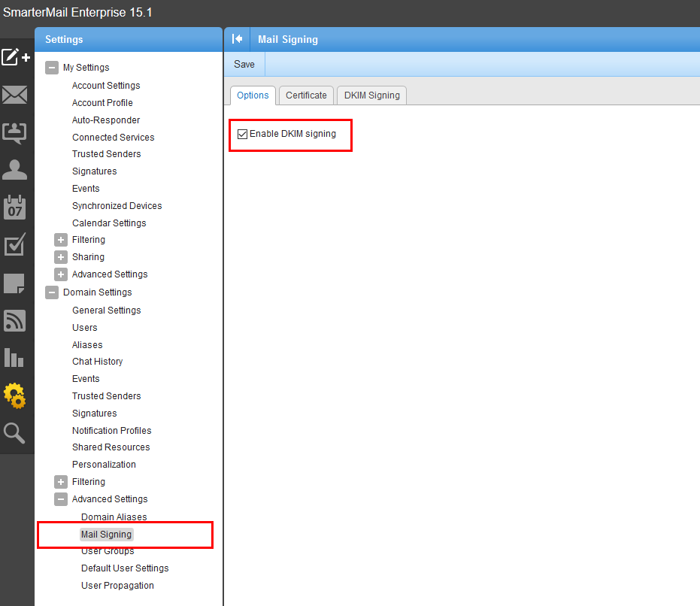Open User Propagation
Viewport: 700px width, 606px height.
click(x=117, y=586)
